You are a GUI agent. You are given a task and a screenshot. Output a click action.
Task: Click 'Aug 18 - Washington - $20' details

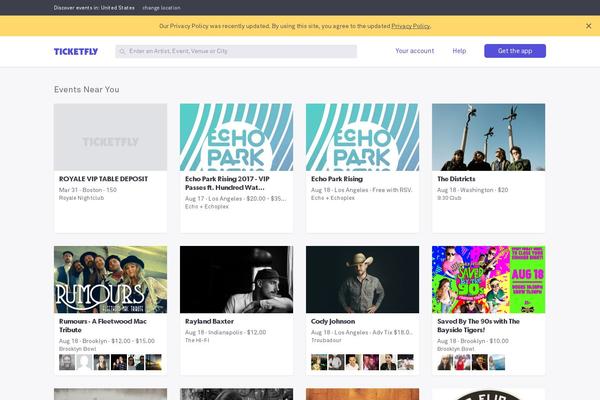click(473, 190)
